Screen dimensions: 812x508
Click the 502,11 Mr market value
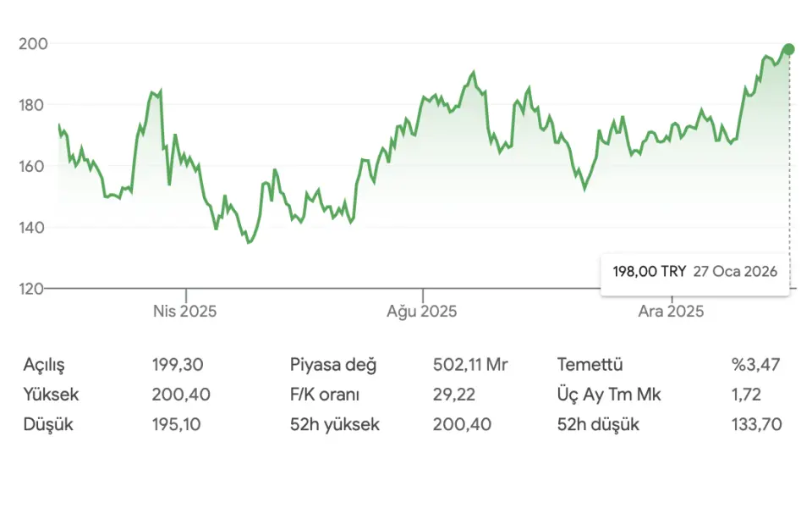(470, 365)
